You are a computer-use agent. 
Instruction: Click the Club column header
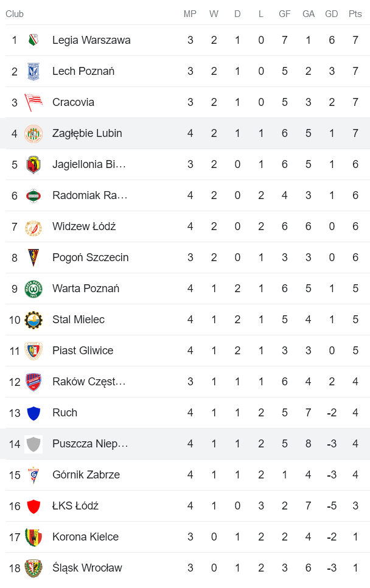pos(15,13)
